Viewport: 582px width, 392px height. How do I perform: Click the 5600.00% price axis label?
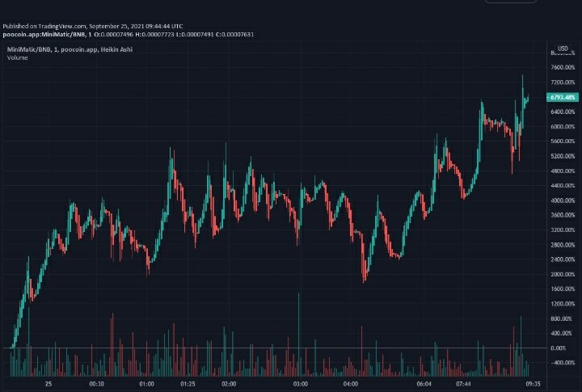(563, 141)
